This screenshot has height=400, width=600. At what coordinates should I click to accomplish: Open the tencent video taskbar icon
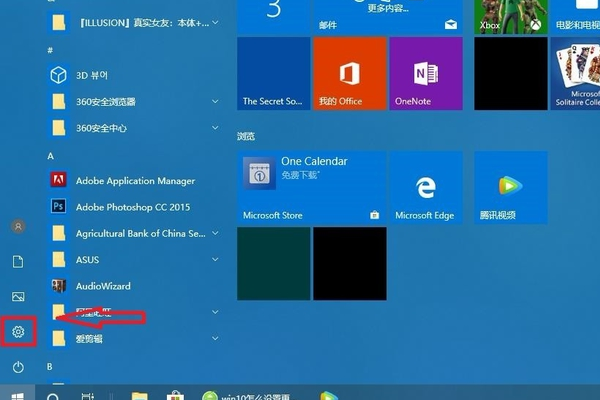point(328,396)
